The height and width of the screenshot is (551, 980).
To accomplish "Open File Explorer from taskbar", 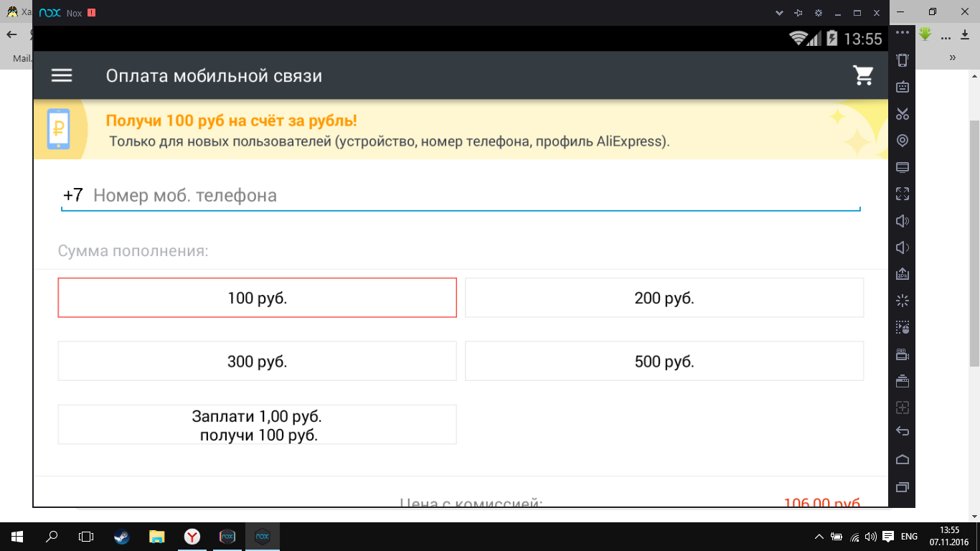I will [x=156, y=536].
